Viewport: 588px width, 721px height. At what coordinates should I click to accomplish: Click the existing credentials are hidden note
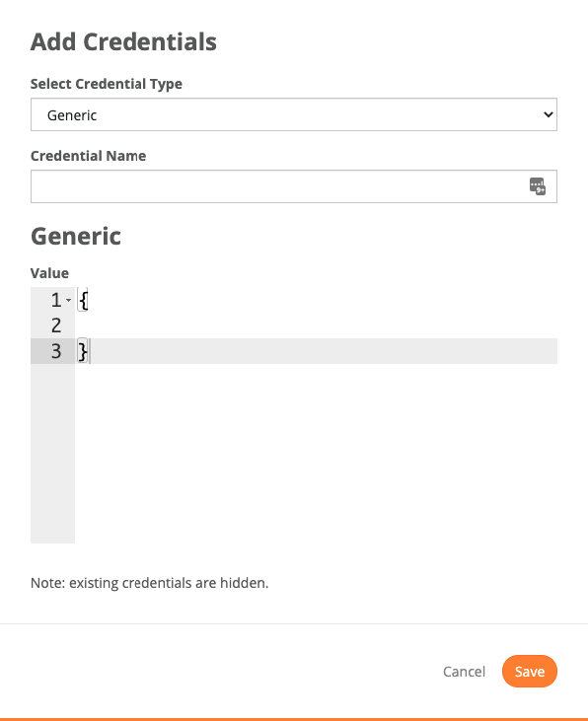click(150, 583)
